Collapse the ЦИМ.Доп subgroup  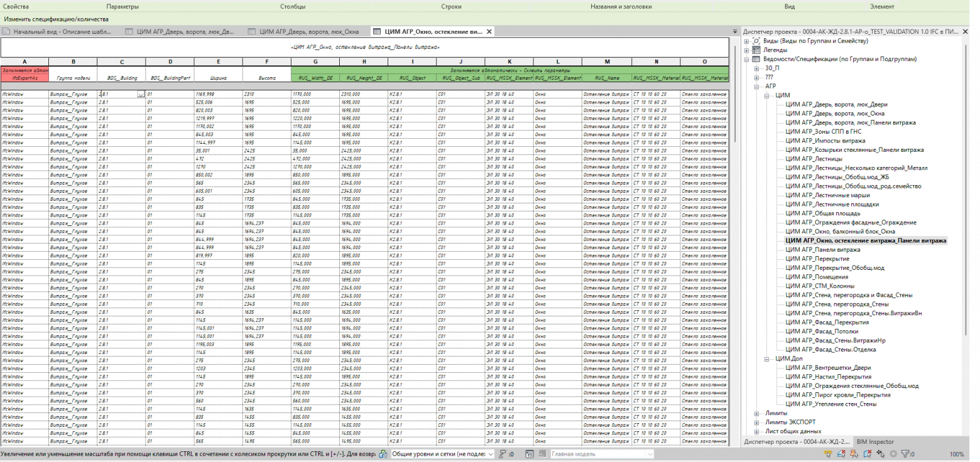767,358
